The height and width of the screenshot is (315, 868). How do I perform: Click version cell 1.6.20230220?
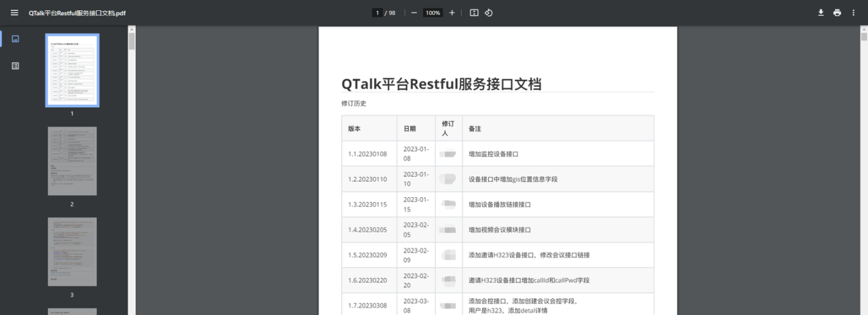coord(368,280)
